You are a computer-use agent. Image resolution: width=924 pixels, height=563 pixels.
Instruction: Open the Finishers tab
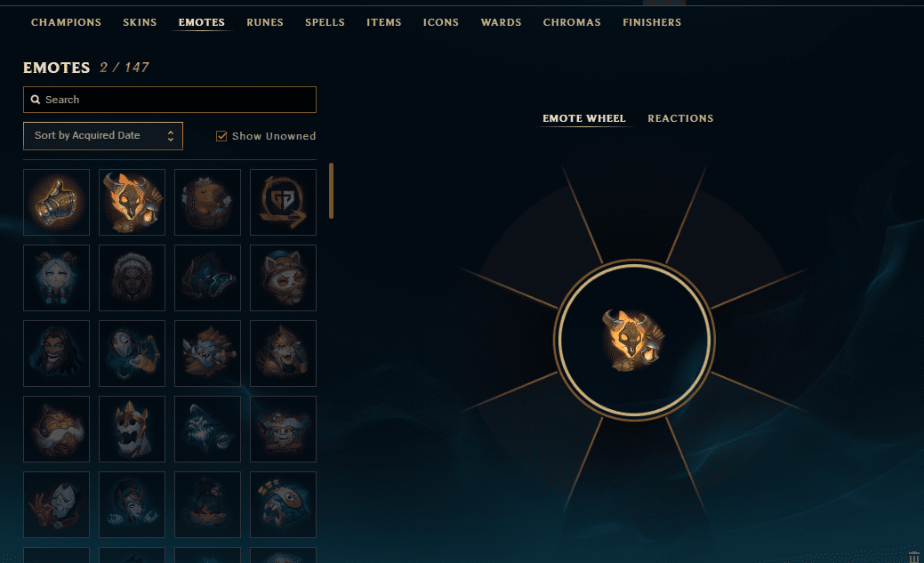click(652, 22)
